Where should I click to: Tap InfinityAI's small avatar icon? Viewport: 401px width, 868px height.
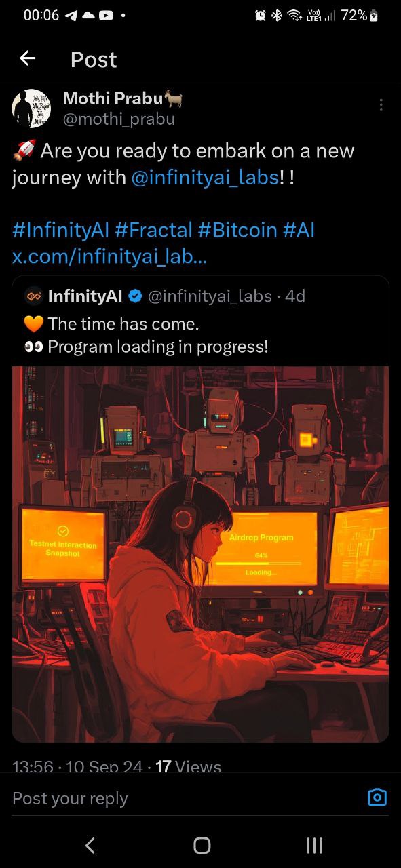[x=33, y=296]
